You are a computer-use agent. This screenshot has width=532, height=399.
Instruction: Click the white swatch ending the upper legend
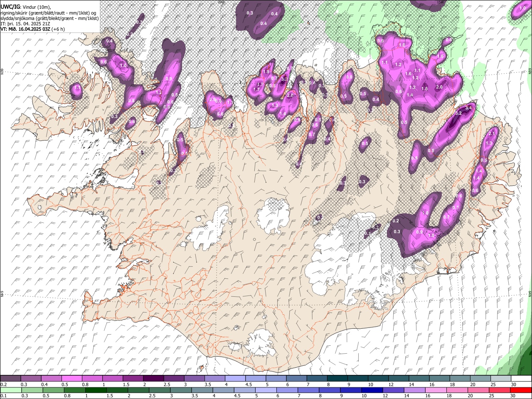(521, 379)
